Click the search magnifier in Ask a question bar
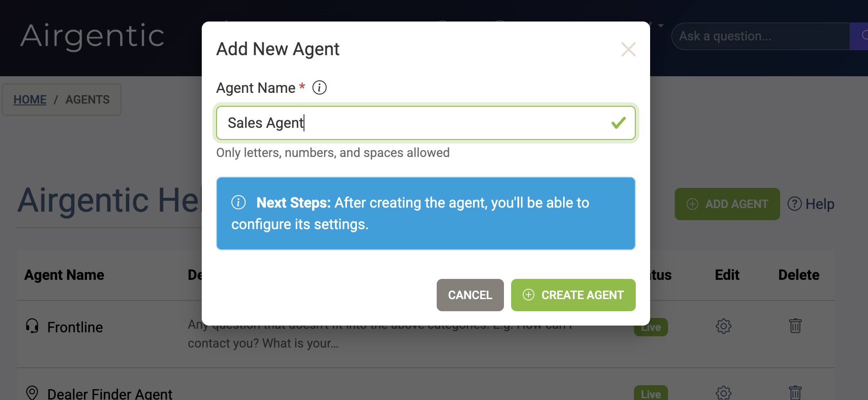868x400 pixels. tap(865, 36)
